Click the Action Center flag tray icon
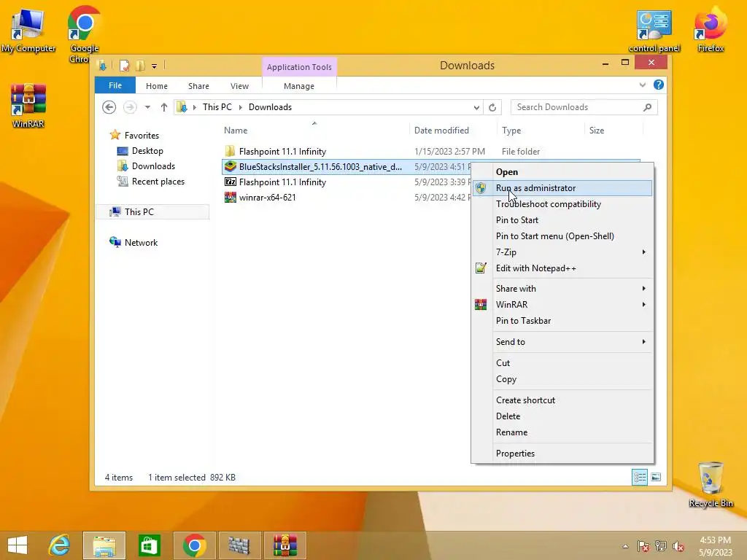This screenshot has width=747, height=560. tap(643, 546)
